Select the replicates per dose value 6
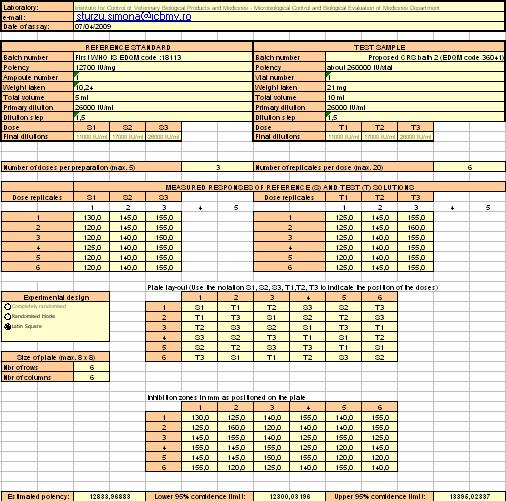506x501 pixels. tap(469, 167)
